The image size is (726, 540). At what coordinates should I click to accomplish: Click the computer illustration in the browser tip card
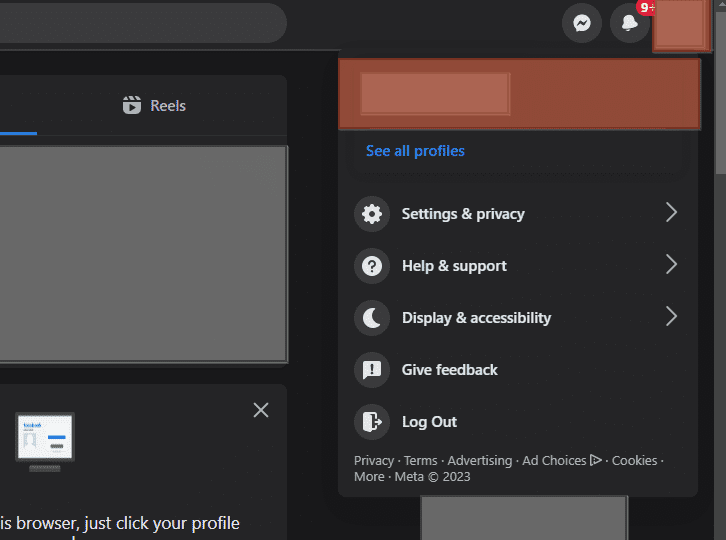pos(45,442)
